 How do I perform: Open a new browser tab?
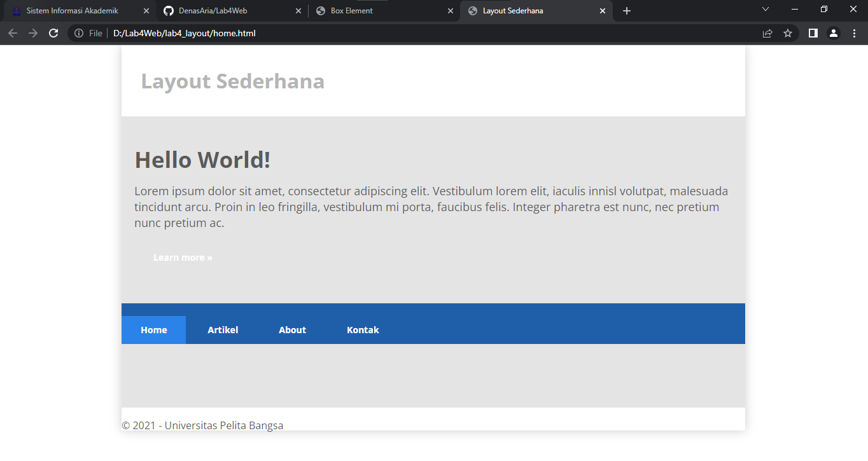[626, 10]
